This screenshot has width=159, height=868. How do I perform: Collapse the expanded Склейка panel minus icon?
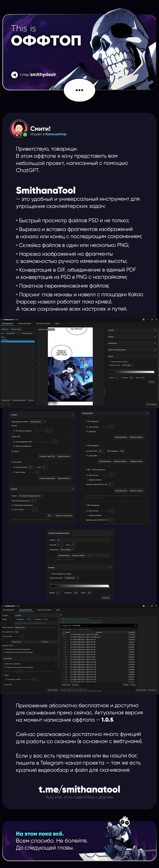(x=73, y=415)
